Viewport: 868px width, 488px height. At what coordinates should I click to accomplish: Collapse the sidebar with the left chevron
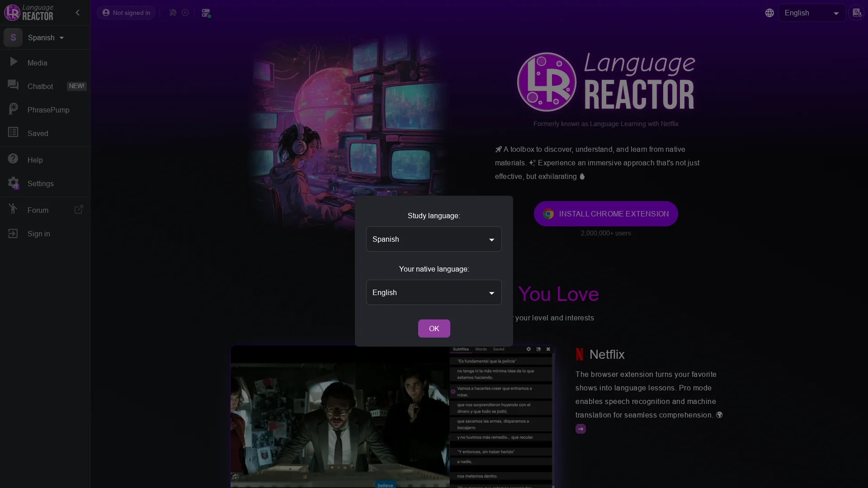click(78, 13)
